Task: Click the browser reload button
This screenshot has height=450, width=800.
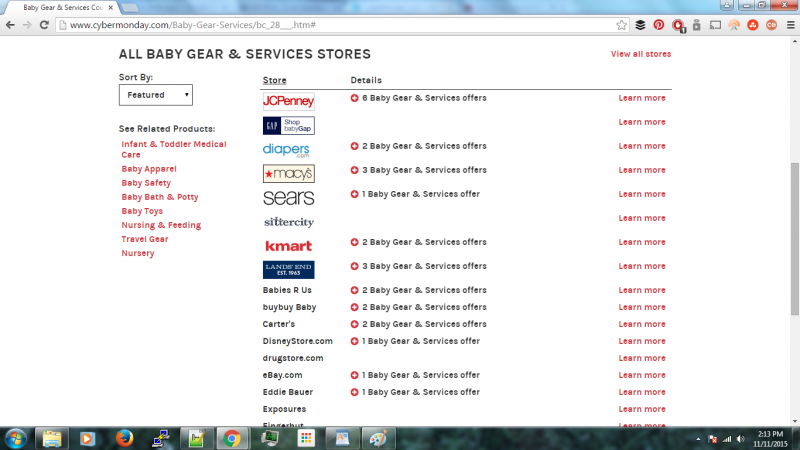Action: [x=44, y=24]
